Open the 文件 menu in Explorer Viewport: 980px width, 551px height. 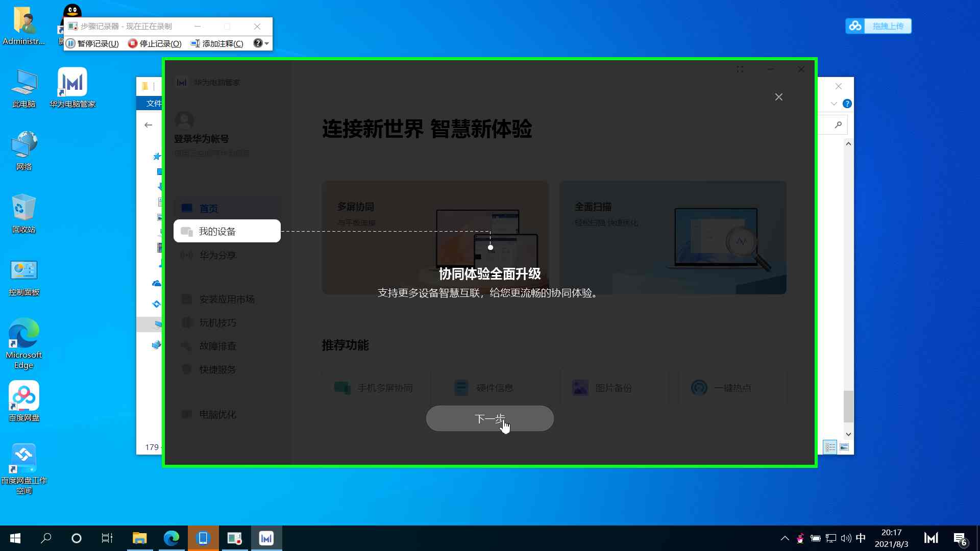click(x=155, y=103)
